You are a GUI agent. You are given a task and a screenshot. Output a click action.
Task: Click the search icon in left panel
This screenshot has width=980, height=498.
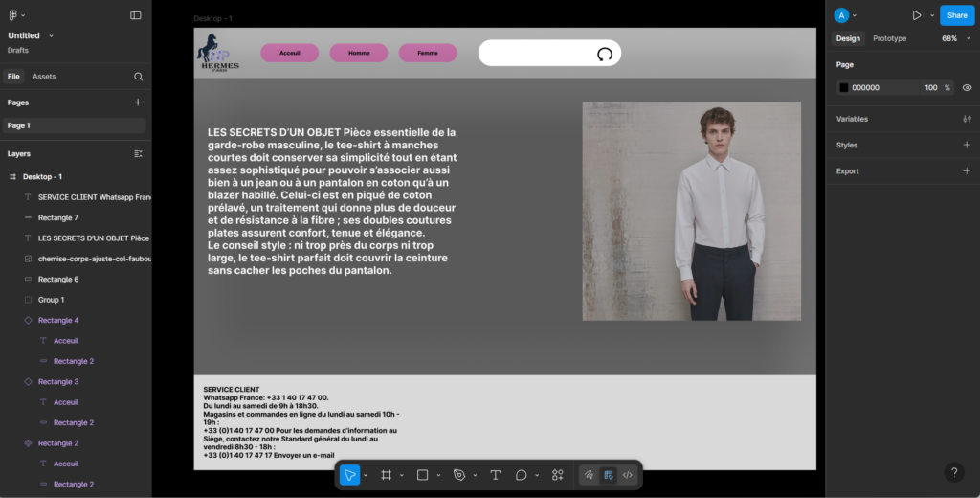tap(138, 77)
